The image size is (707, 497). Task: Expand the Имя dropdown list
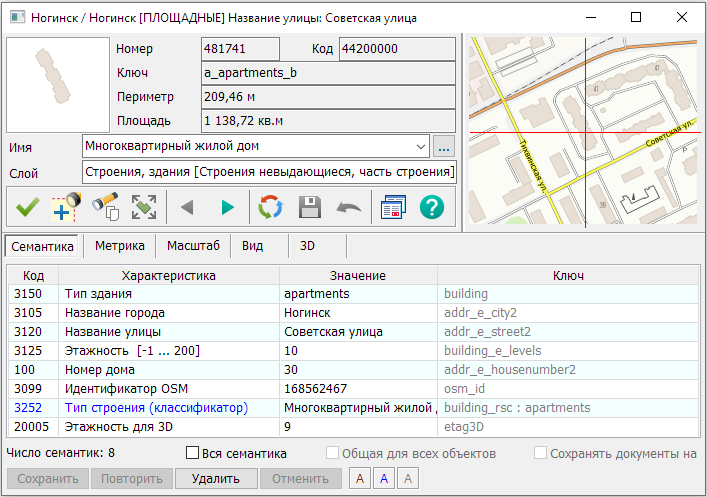pyautogui.click(x=421, y=147)
